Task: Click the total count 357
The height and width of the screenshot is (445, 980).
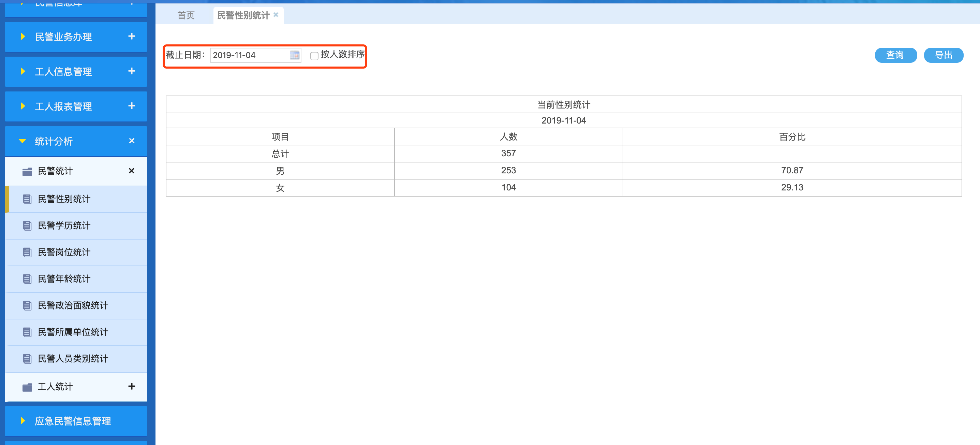Action: [x=509, y=154]
